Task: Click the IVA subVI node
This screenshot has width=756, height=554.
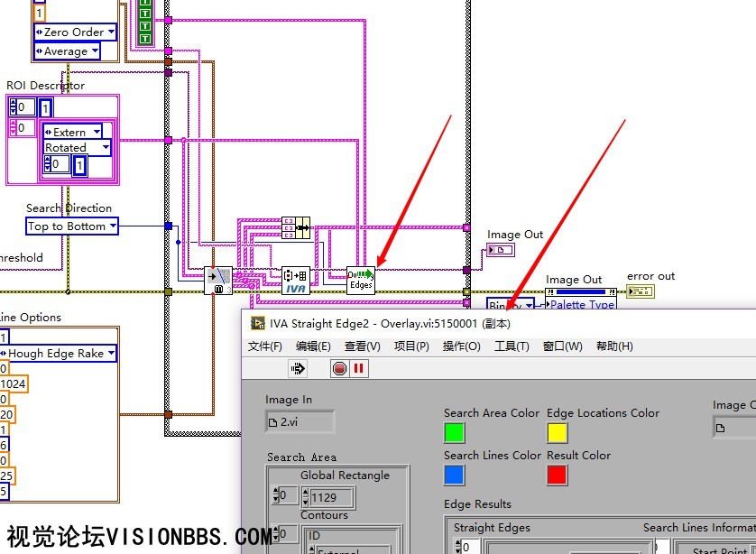Action: [295, 281]
